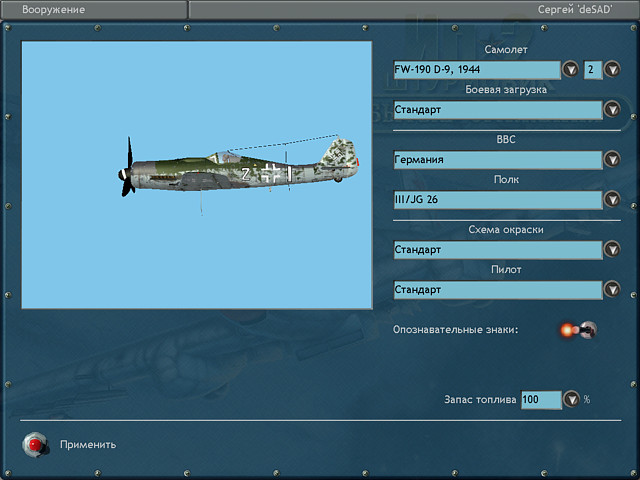Click the FW-190 D-9, 1944 aircraft field
The height and width of the screenshot is (480, 640).
pyautogui.click(x=477, y=70)
